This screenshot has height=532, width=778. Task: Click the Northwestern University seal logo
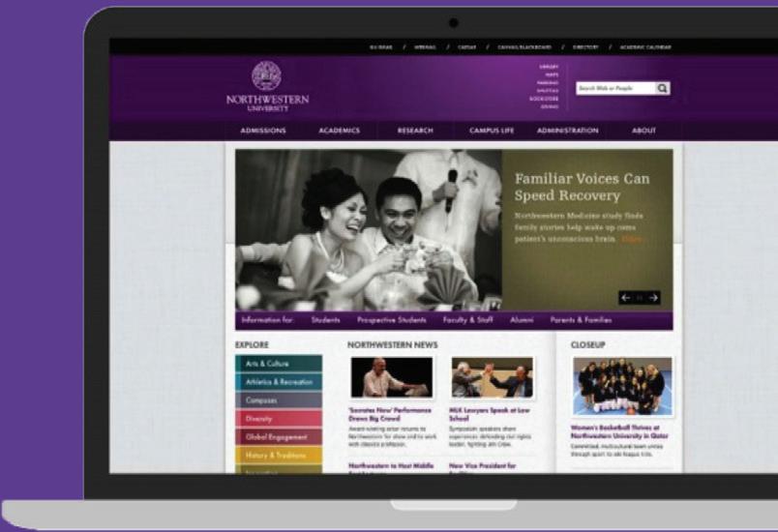point(266,75)
